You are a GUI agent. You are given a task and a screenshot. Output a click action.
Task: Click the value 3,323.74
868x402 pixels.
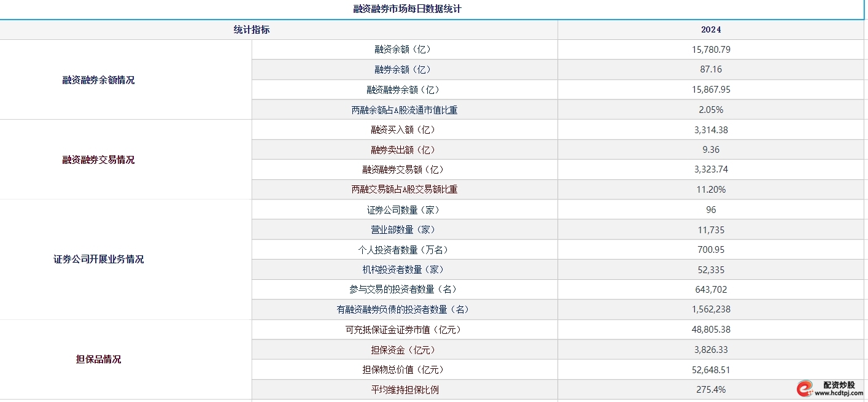[711, 169]
